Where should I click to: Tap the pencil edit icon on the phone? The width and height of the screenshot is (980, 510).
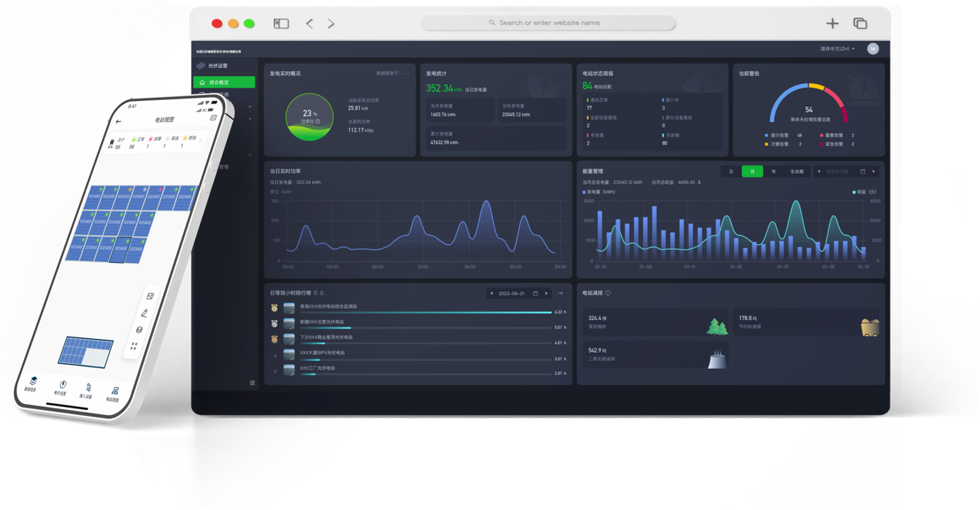point(145,313)
